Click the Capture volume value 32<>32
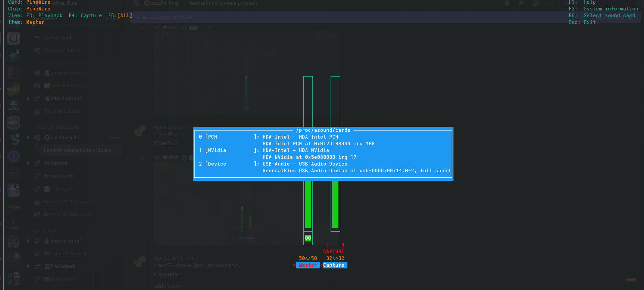 (335, 258)
